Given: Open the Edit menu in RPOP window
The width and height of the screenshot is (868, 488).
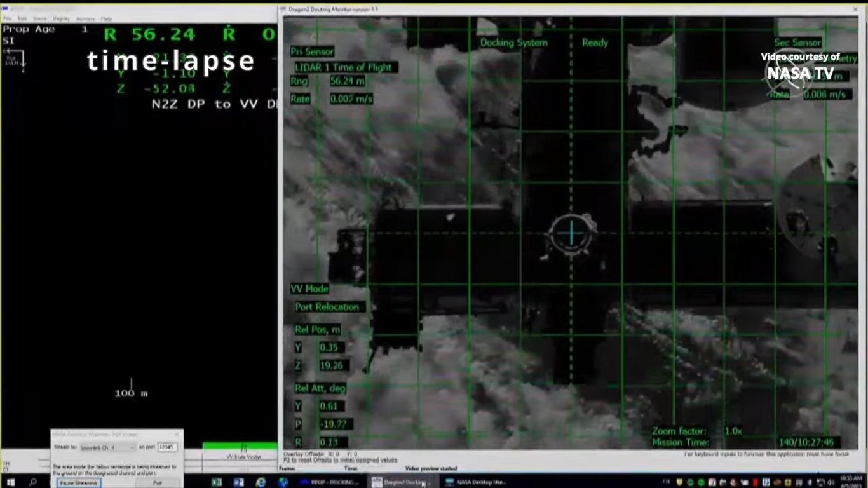Looking at the screenshot, I should click(x=22, y=19).
